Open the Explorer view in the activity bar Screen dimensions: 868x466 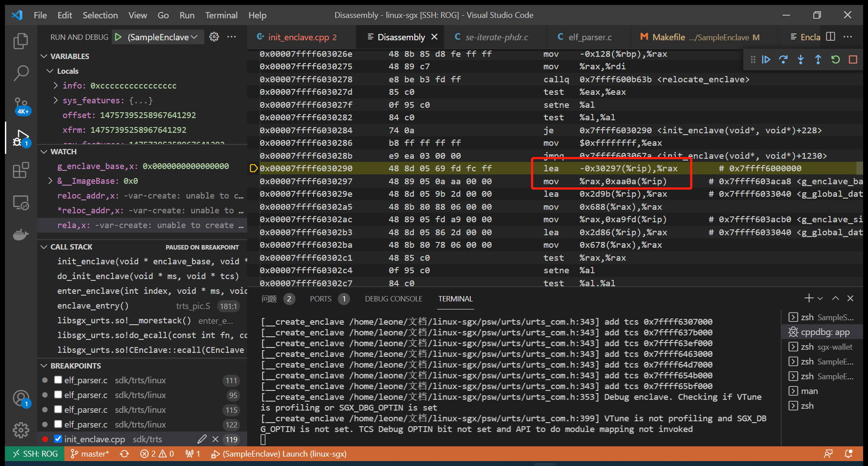click(21, 41)
